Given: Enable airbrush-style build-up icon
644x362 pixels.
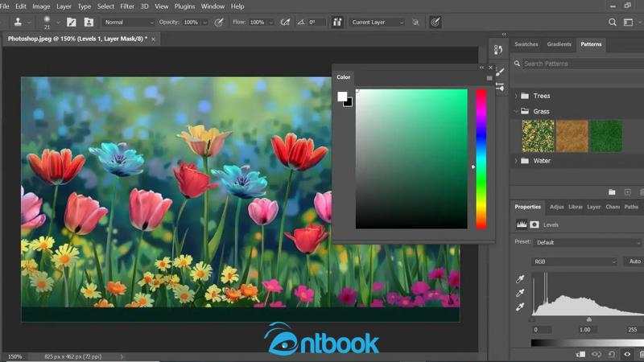Looking at the screenshot, I should [x=285, y=23].
